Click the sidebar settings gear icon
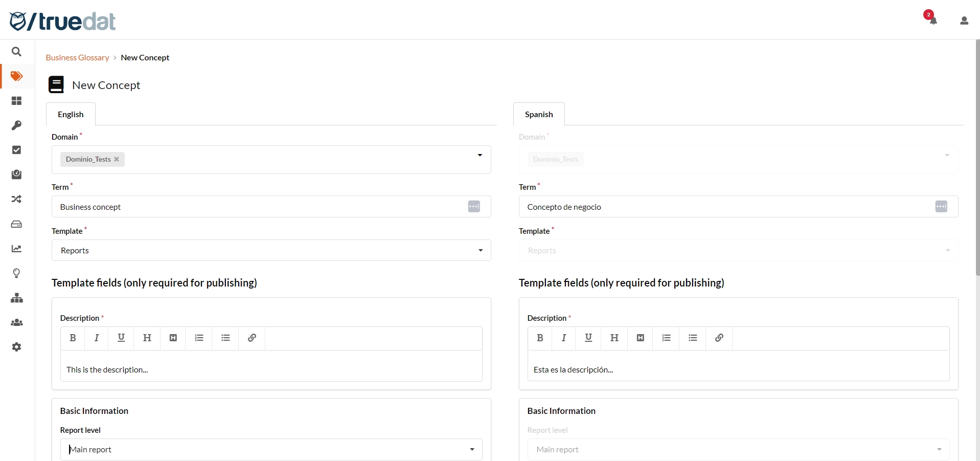The height and width of the screenshot is (461, 980). [16, 347]
